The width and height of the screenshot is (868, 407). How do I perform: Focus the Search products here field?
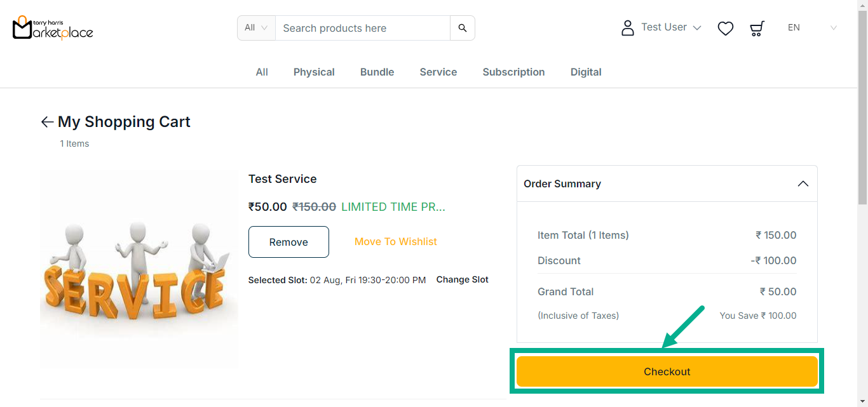click(x=362, y=28)
